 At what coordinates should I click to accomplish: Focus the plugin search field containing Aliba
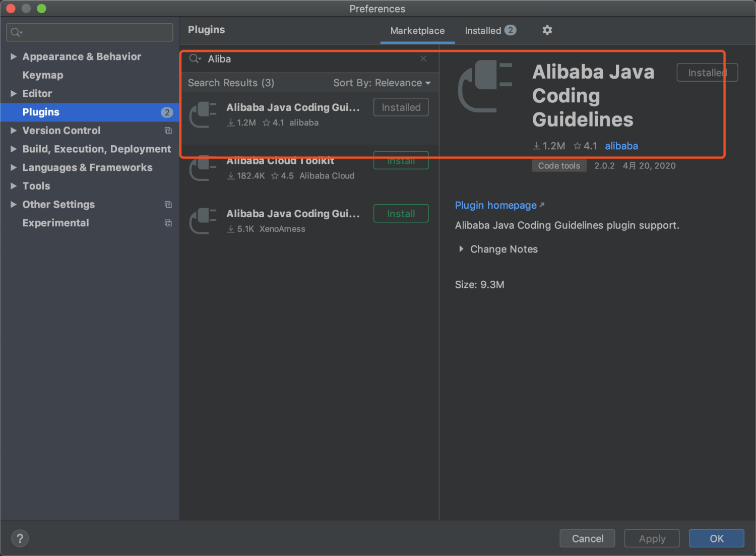[310, 59]
